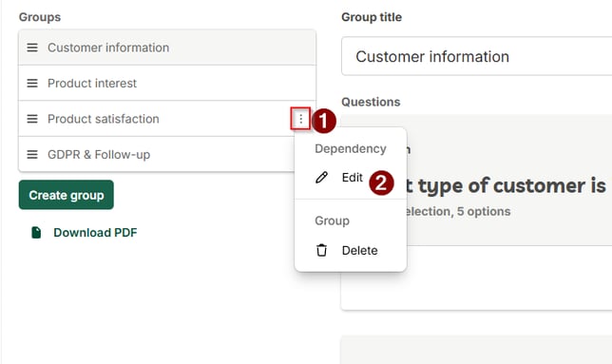Choose Edit under Dependency in menu
612x364 pixels.
click(351, 178)
